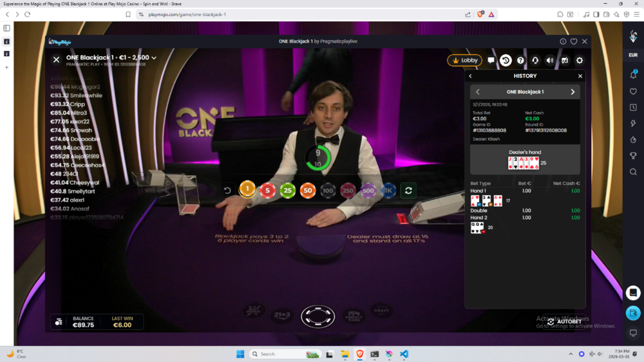Screen dimensions: 644x362
Task: Click the game history clock icon
Action: point(506,61)
